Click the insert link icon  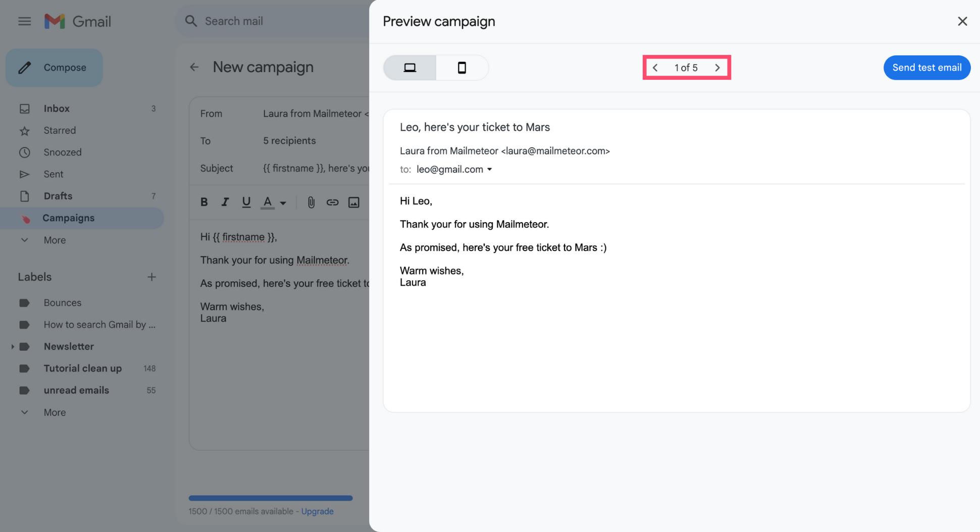click(332, 202)
